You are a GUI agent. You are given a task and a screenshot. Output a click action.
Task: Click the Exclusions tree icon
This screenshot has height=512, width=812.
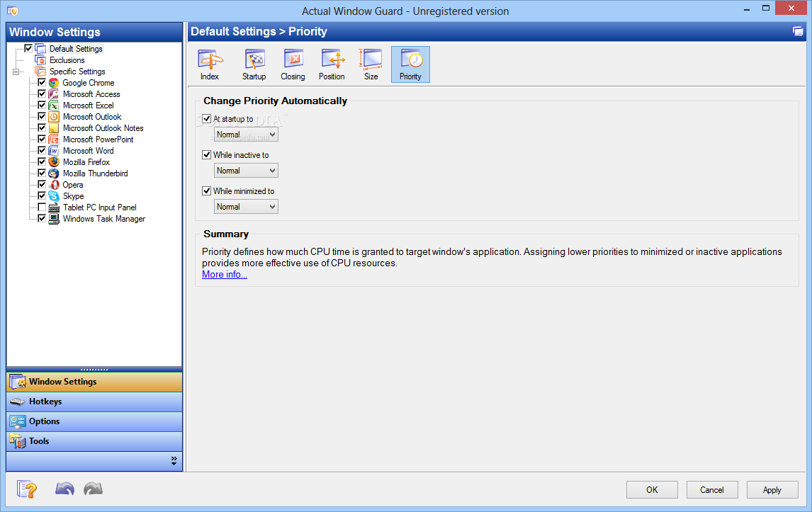coord(40,60)
